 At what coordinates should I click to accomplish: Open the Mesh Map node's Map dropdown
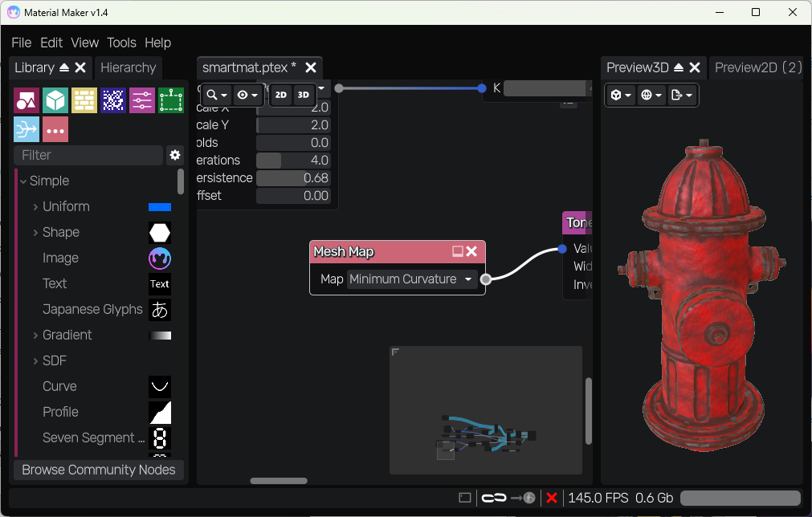tap(410, 279)
